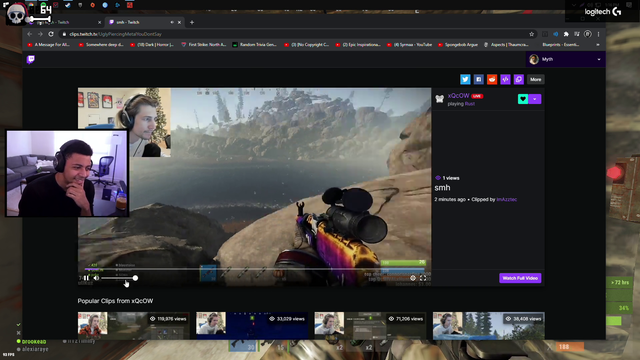
Task: Open popular clip with 38,408 views
Action: 489,326
